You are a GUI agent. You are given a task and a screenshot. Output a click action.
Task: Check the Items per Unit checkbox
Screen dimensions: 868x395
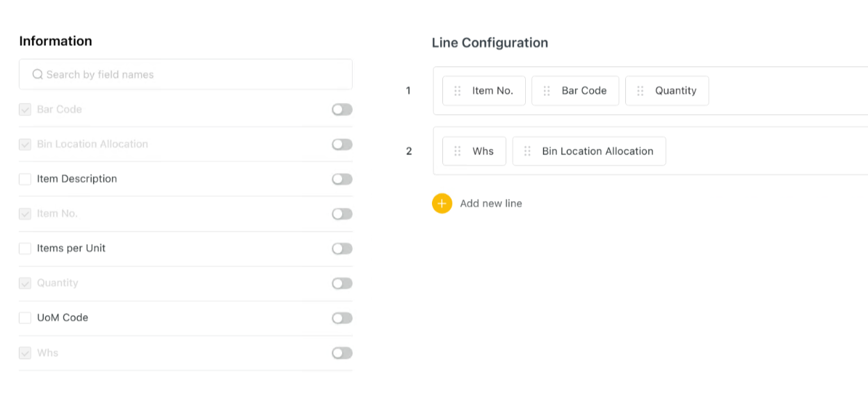[25, 248]
